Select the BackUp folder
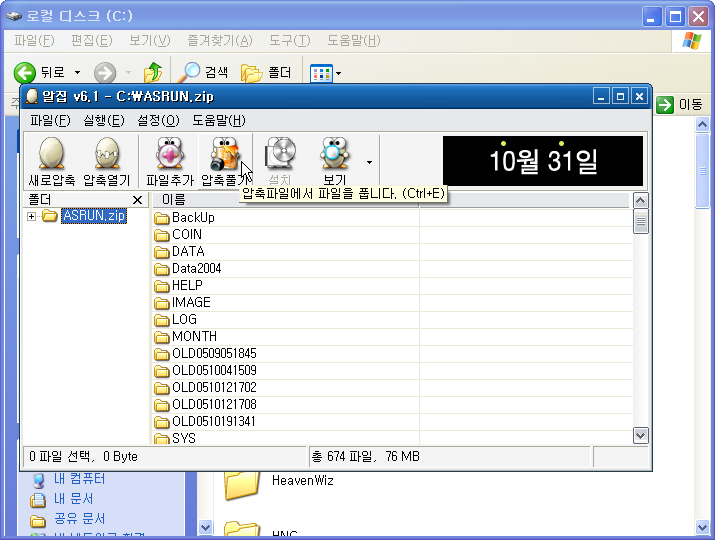 tap(193, 218)
